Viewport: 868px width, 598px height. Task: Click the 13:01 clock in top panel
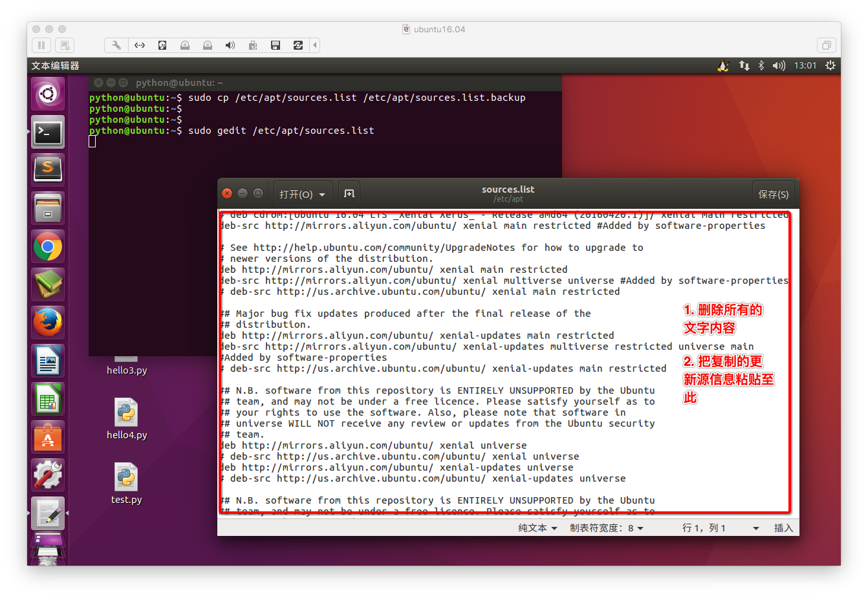805,66
